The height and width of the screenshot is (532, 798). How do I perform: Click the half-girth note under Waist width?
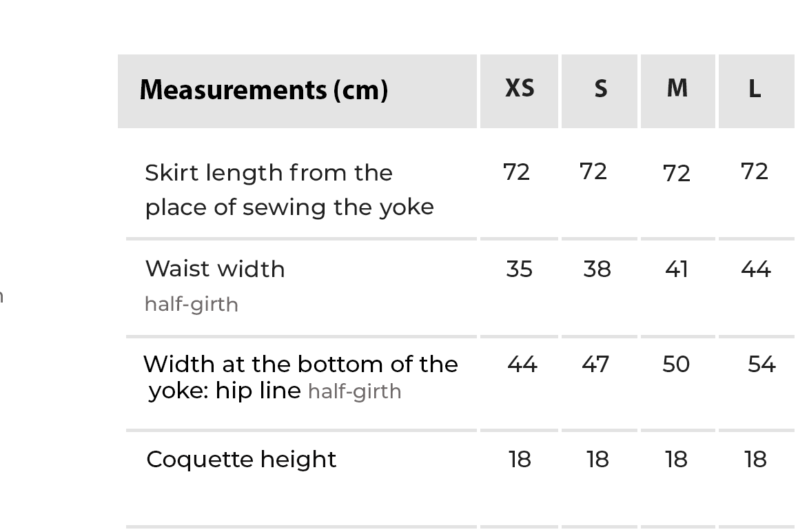pos(192,304)
